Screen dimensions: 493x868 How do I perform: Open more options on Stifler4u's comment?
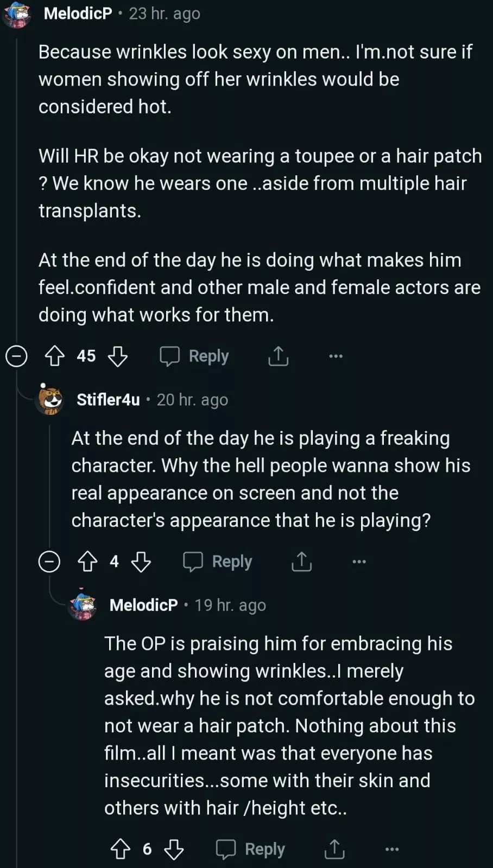click(359, 561)
